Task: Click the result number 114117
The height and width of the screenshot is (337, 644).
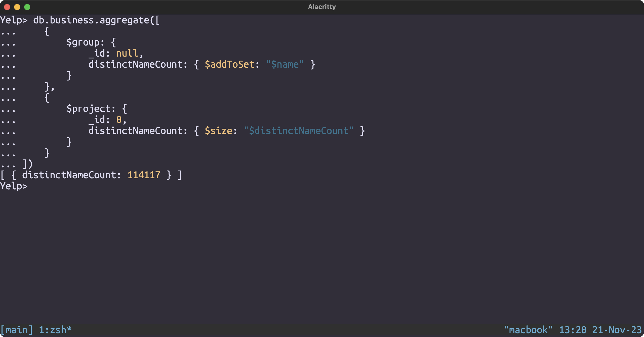Action: (x=144, y=175)
